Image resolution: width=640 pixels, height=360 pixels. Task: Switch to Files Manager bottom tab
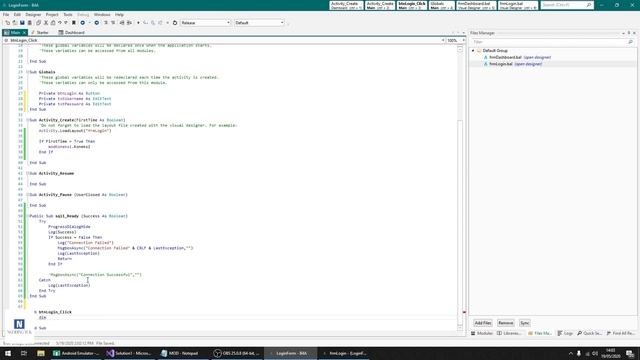540,333
